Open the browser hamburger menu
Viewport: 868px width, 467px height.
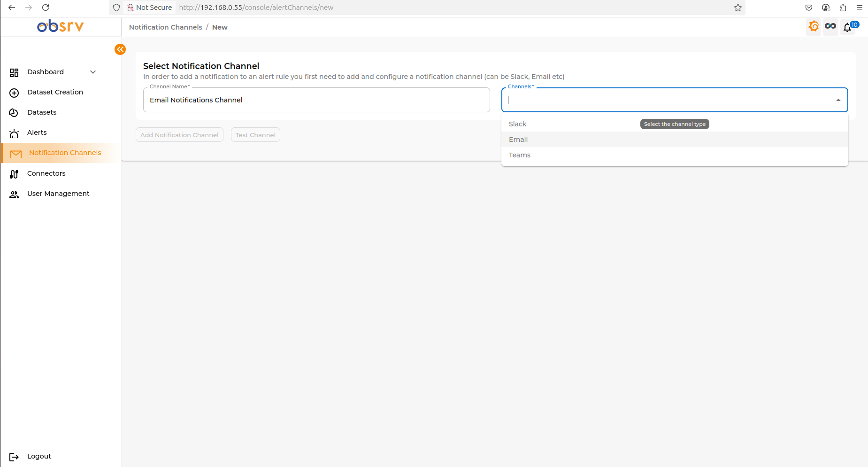click(860, 8)
